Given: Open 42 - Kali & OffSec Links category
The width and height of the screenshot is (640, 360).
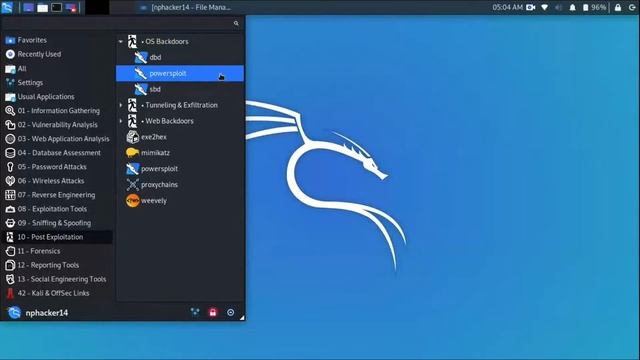Looking at the screenshot, I should coord(57,293).
